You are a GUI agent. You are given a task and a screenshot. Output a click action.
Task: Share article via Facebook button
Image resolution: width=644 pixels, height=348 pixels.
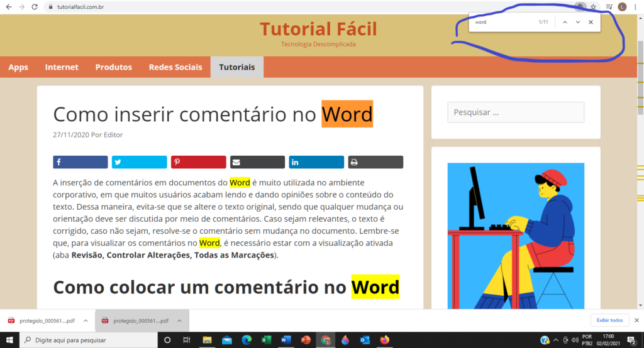click(80, 162)
